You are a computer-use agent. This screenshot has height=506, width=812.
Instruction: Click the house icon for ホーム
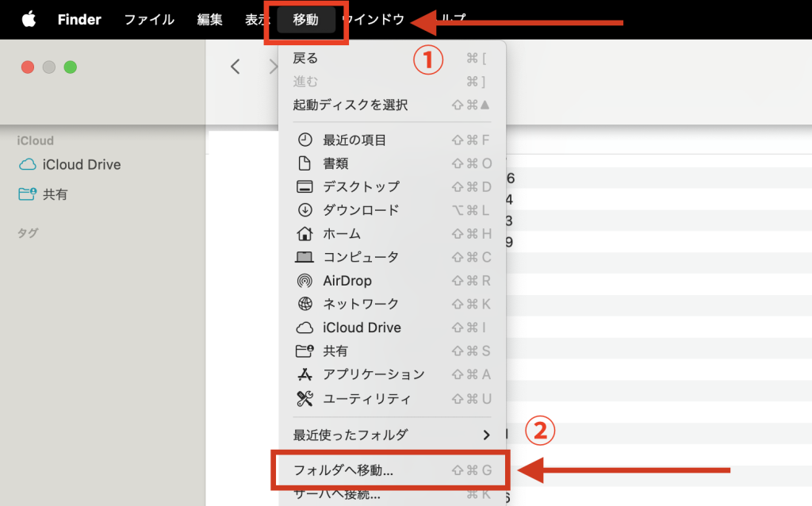tap(304, 234)
